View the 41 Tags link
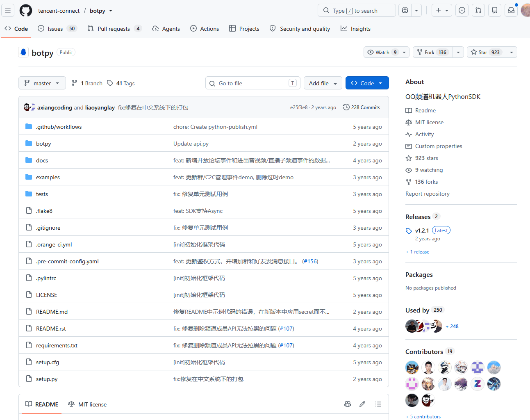 click(x=121, y=83)
